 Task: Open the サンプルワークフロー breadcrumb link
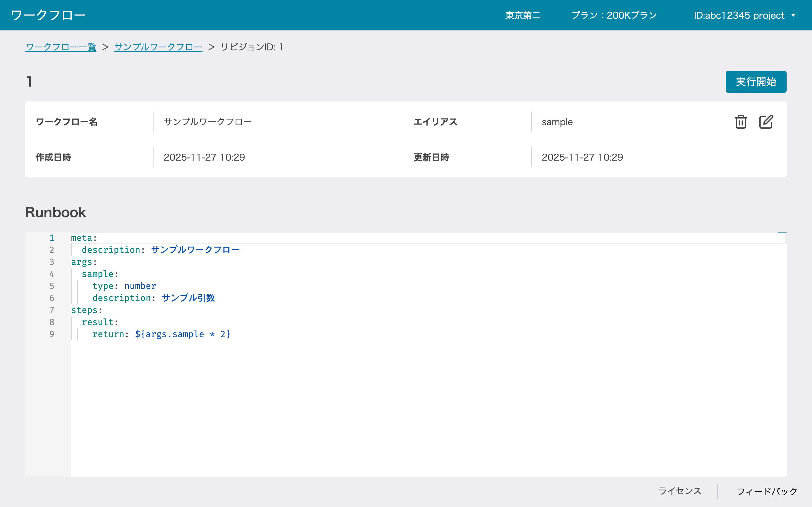pos(158,47)
